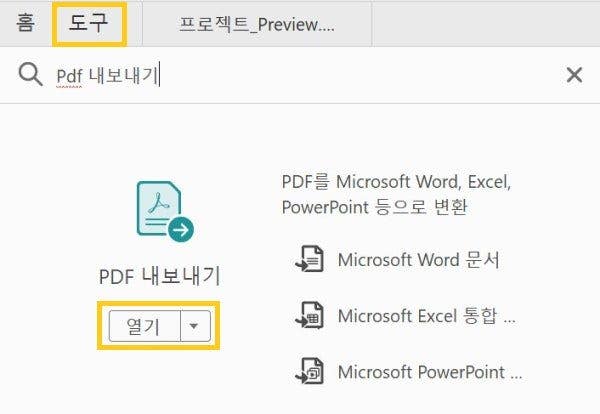Screen dimensions: 600x414
Task: Click the Microsoft Word 문서 export icon
Action: 310,259
